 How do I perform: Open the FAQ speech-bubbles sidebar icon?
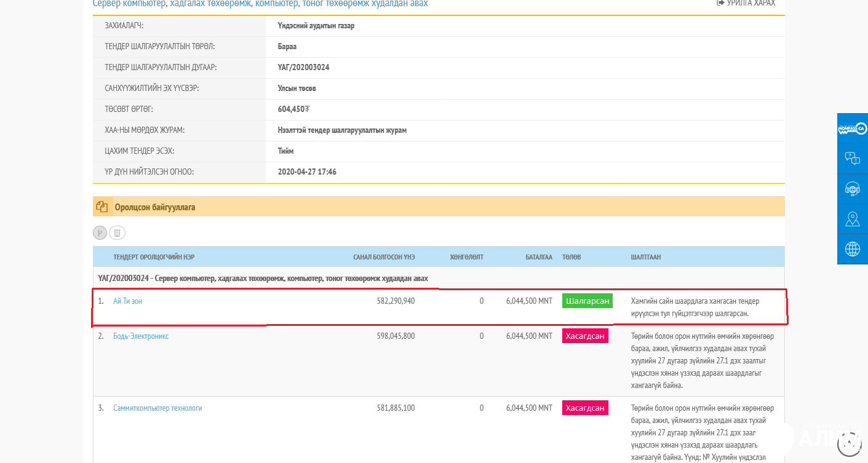pos(853,159)
